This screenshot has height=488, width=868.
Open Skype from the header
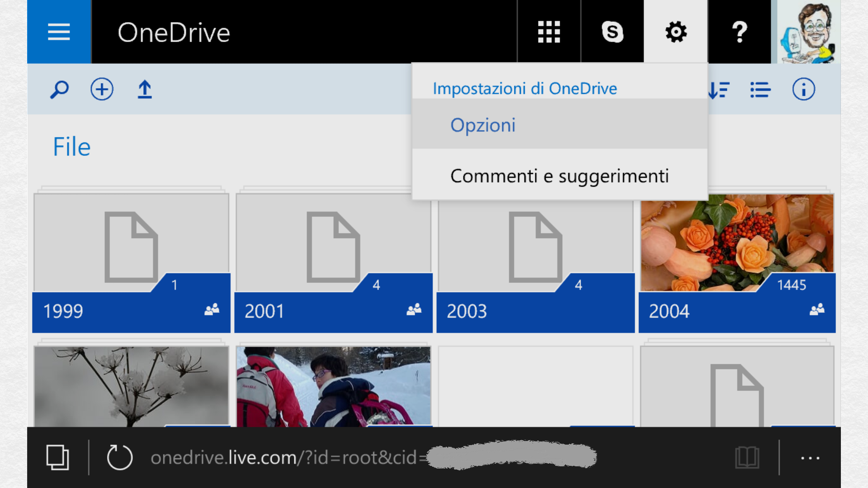[x=612, y=32]
